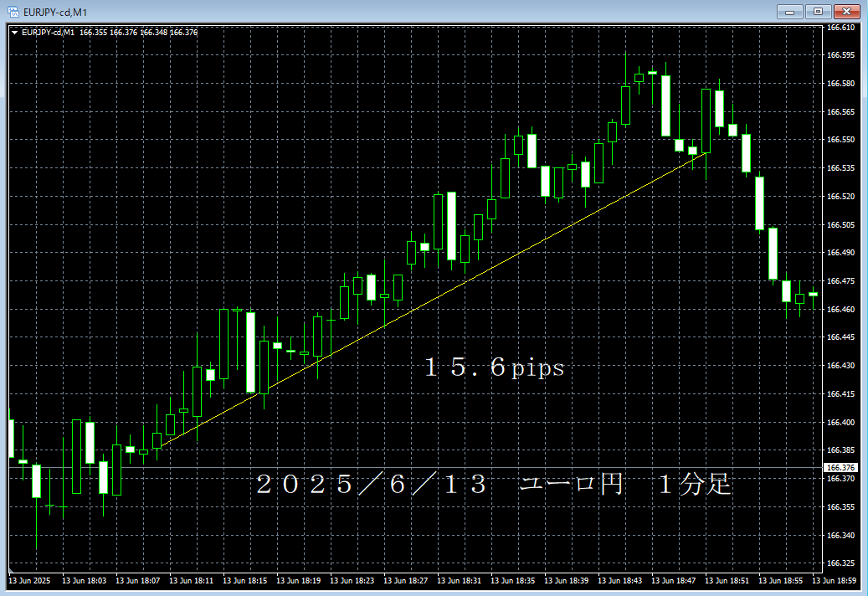The width and height of the screenshot is (868, 596).
Task: Click the 166.550 price scale label
Action: pos(840,140)
